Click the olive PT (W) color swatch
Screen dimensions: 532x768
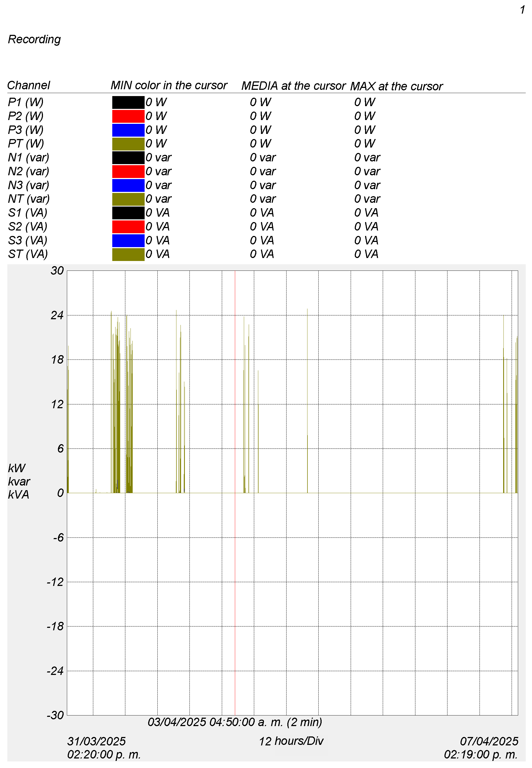pos(128,144)
